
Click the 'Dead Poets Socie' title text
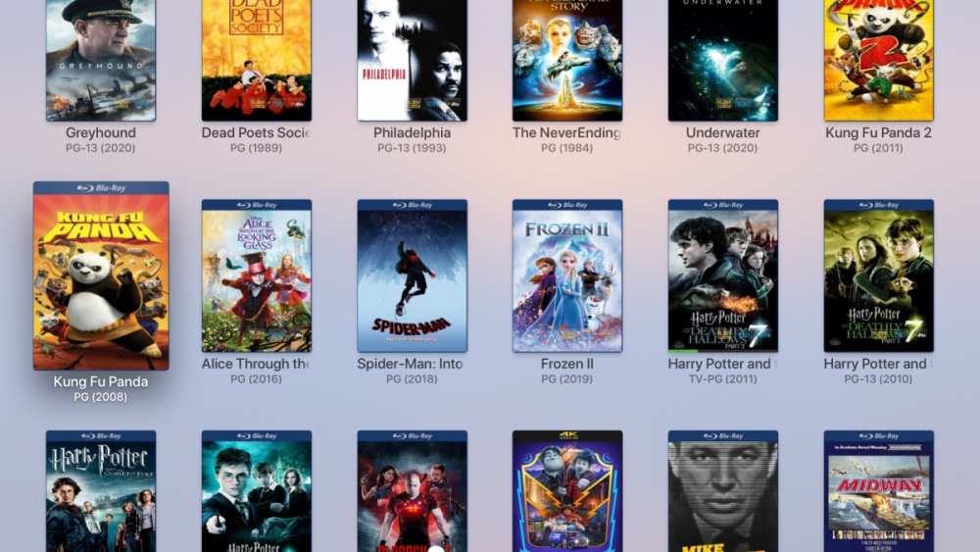(x=256, y=132)
